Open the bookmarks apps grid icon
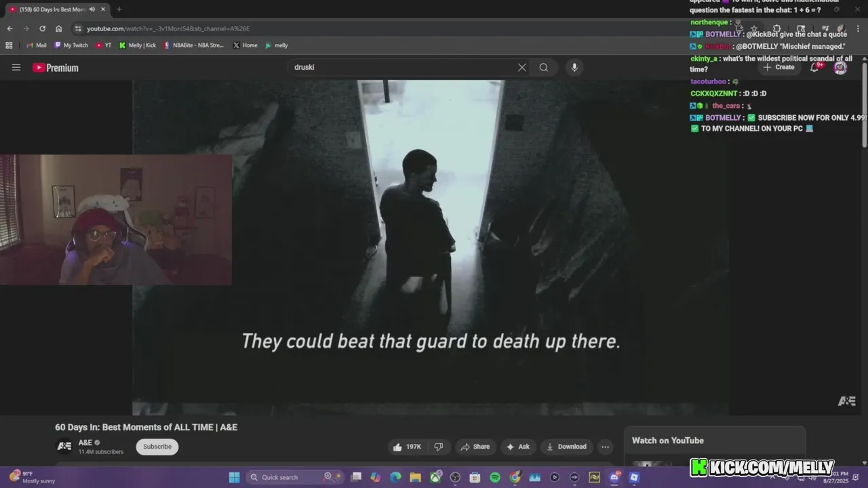This screenshot has height=488, width=868. coord(9,45)
